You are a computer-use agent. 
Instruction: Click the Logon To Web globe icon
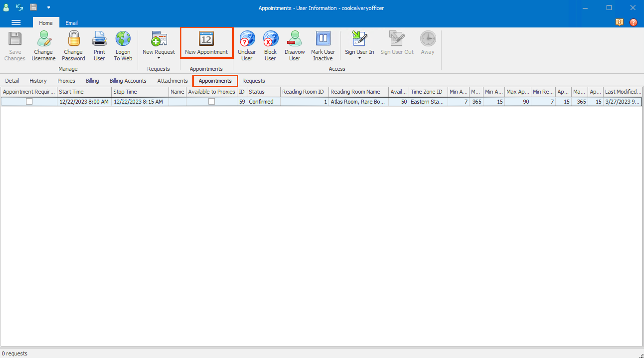(123, 39)
